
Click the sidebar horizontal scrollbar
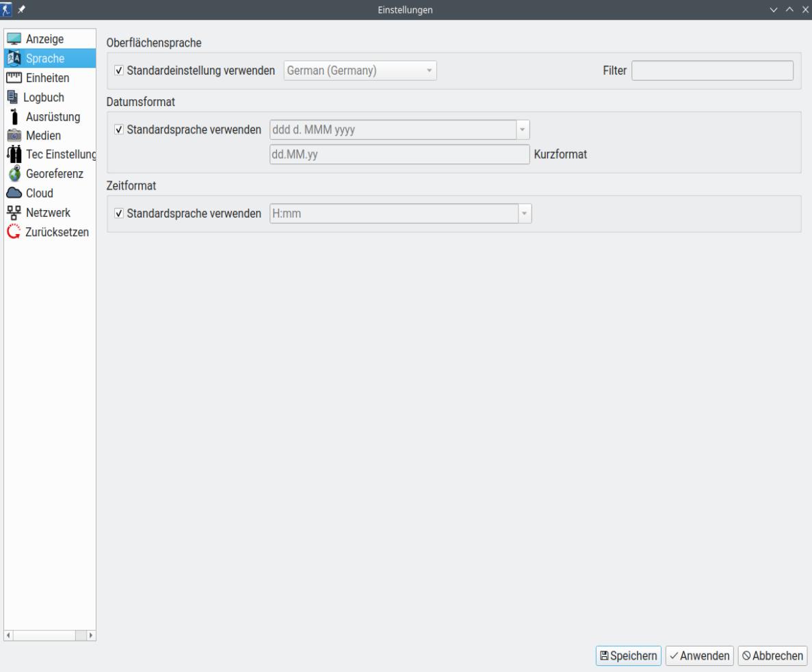coord(49,635)
